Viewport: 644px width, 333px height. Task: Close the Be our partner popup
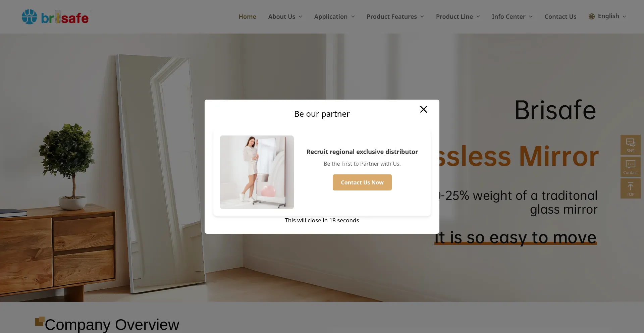pos(424,109)
